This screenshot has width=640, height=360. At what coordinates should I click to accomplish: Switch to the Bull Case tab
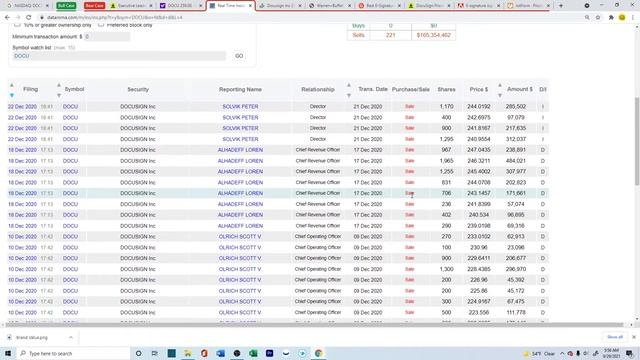coord(66,6)
